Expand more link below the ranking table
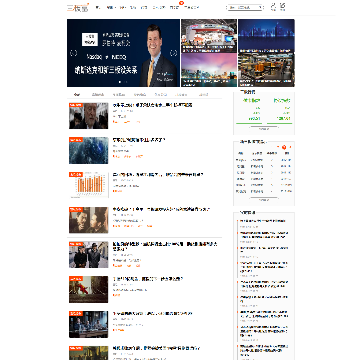 (x=264, y=200)
